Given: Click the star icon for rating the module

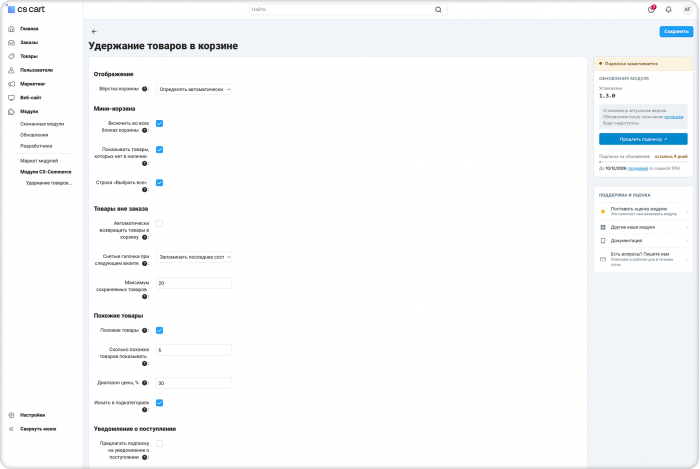Looking at the screenshot, I should 603,212.
